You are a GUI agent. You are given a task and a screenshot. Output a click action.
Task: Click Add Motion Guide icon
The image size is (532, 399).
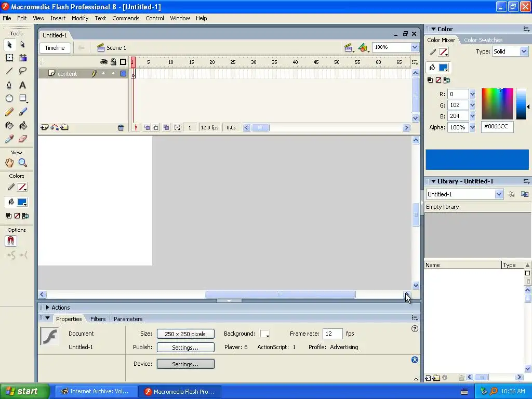tap(55, 128)
